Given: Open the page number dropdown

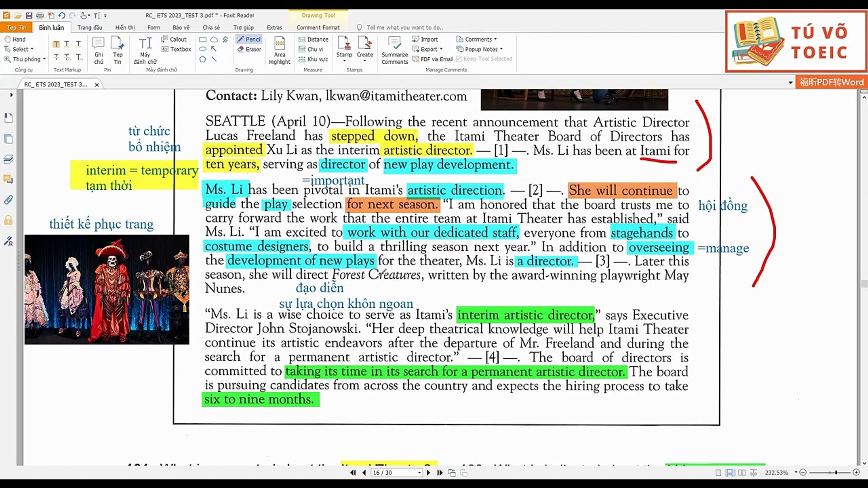Looking at the screenshot, I should [420, 473].
